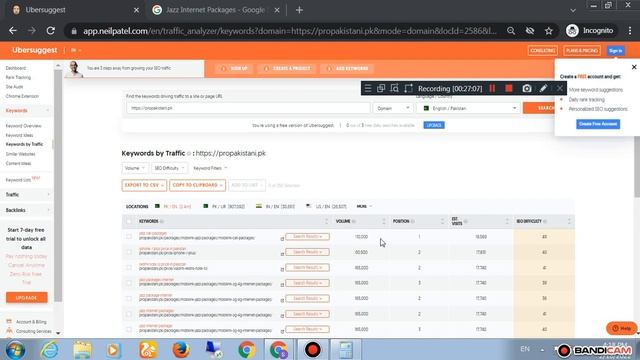Viewport: 640px width, 360px height.
Task: Open Search Results dropdown in first keyword row
Action: click(x=307, y=237)
